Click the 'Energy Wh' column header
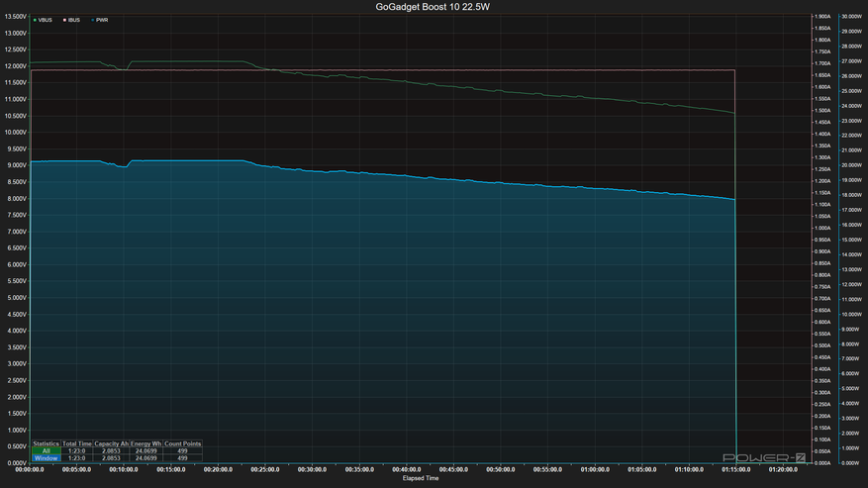Viewport: 868px width, 488px height. 146,443
